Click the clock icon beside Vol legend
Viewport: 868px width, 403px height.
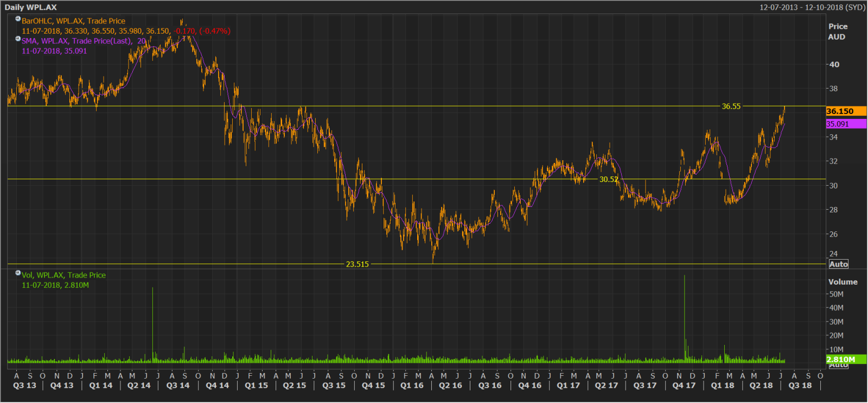coord(18,273)
